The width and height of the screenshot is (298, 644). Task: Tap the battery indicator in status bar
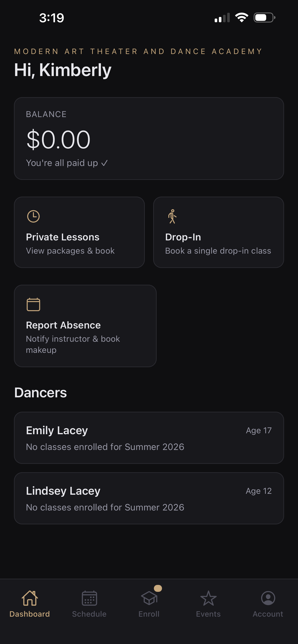(265, 17)
